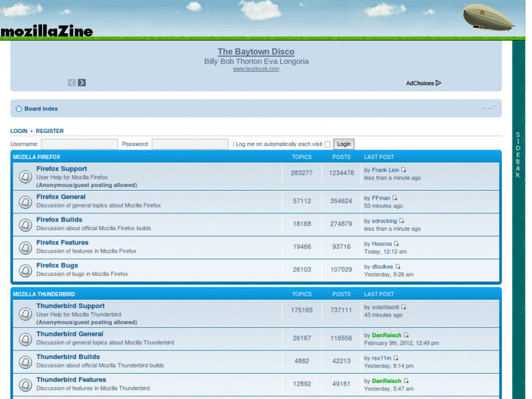The width and height of the screenshot is (532, 399).
Task: View Hoocna's user profile
Action: coord(382,244)
